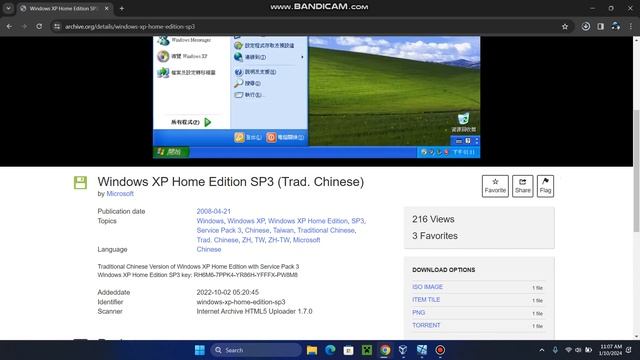The width and height of the screenshot is (640, 360).
Task: Toggle the Chrome side panel icon
Action: (x=600, y=27)
